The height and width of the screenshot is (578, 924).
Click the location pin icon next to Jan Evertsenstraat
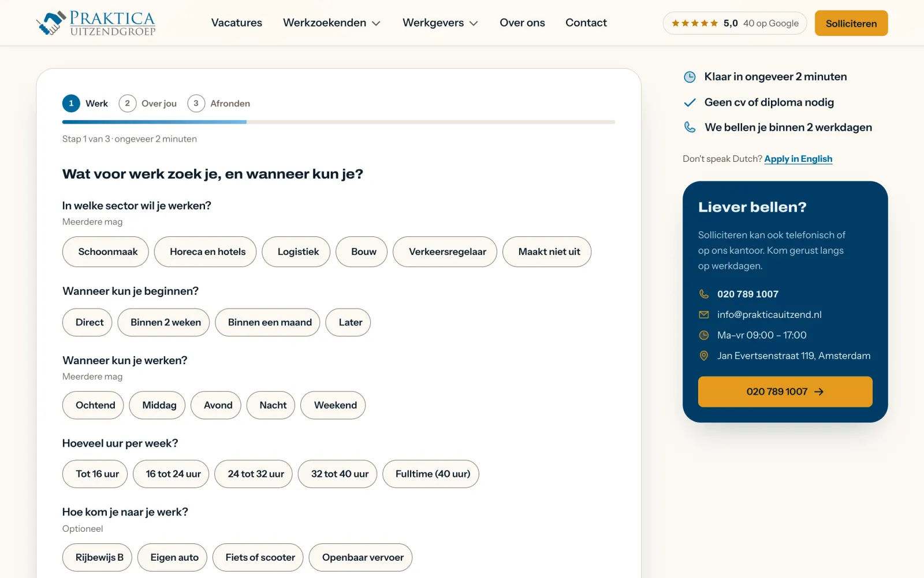(704, 356)
